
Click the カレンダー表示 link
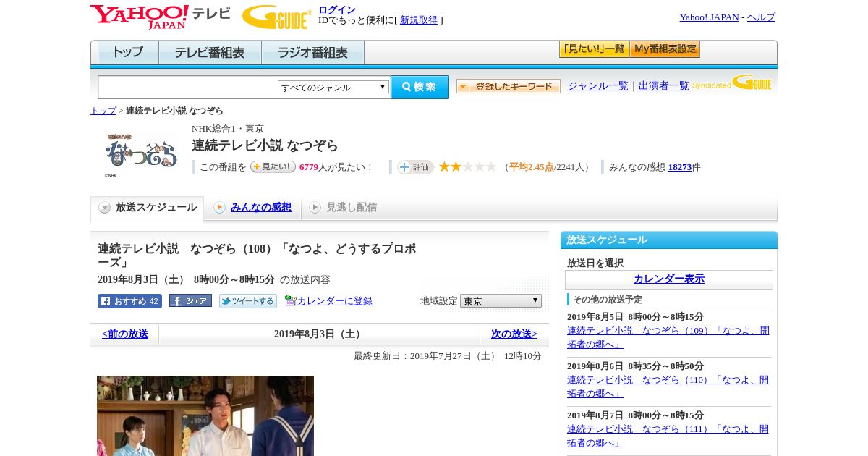pos(669,279)
